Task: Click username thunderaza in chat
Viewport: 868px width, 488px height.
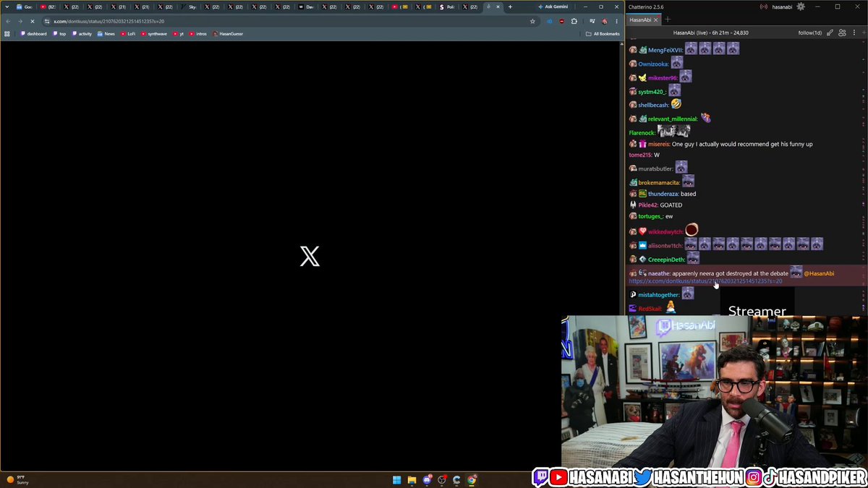Action: click(x=663, y=194)
